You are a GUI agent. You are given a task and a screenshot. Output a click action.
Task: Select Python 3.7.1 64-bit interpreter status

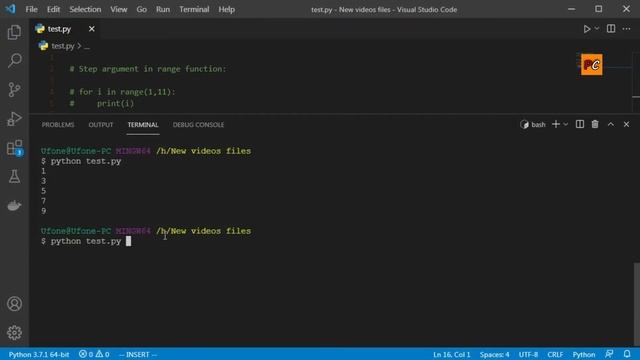pyautogui.click(x=39, y=354)
